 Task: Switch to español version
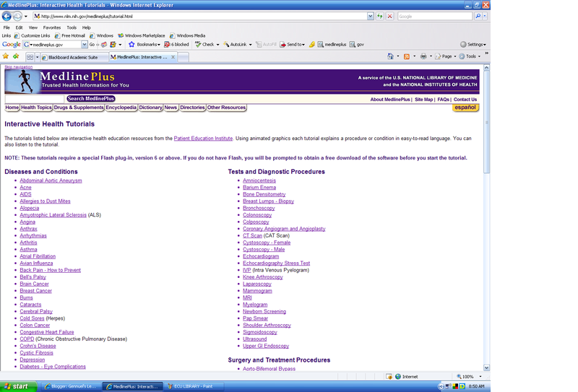tap(465, 108)
